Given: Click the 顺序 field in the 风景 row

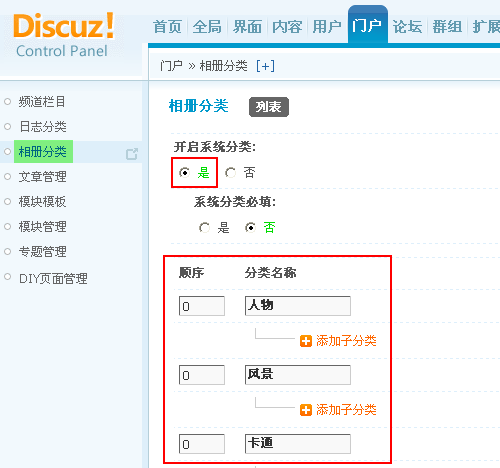Looking at the screenshot, I should [202, 375].
